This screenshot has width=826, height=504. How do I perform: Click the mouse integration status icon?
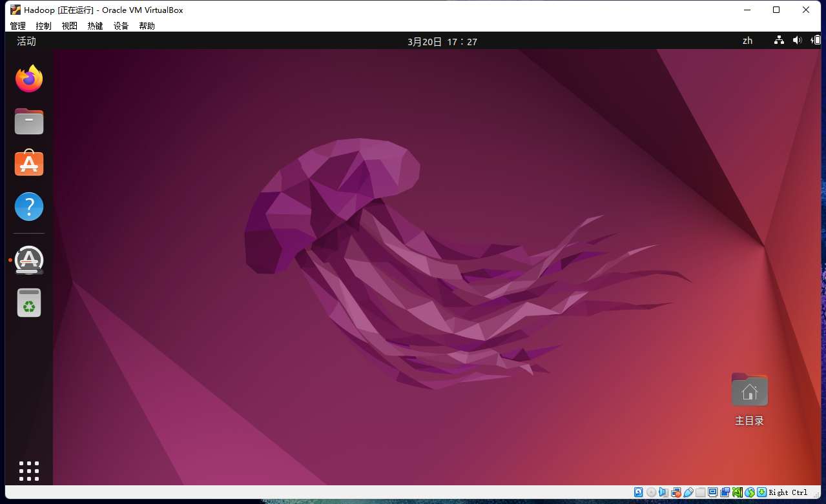(749, 492)
